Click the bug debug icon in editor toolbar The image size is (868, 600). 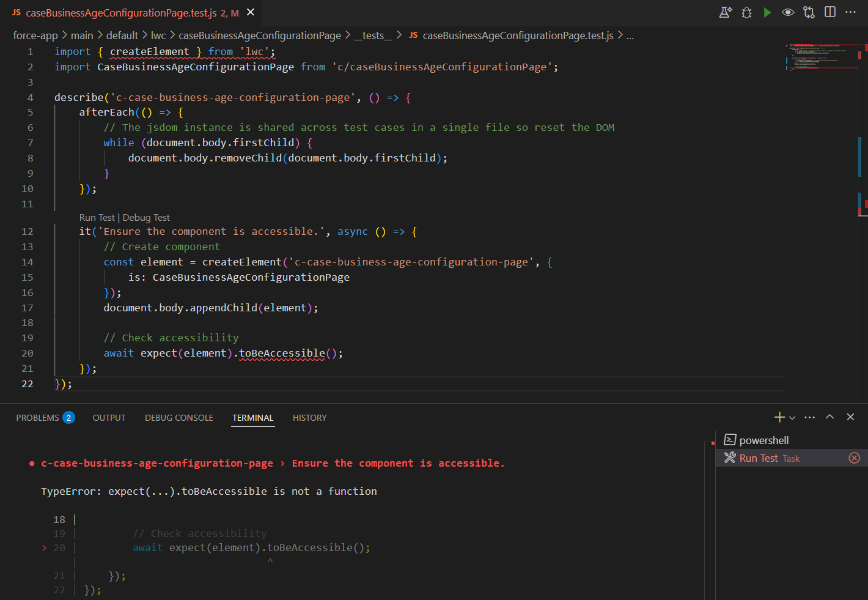coord(746,12)
